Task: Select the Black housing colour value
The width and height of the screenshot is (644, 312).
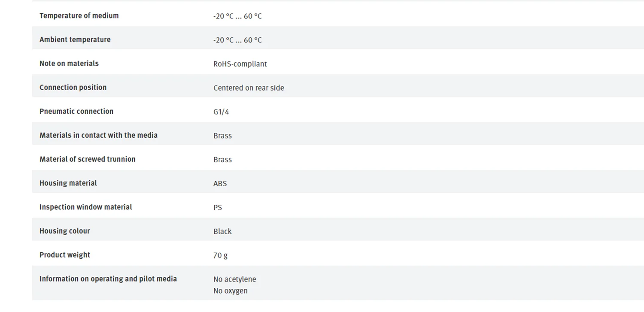Action: [222, 231]
